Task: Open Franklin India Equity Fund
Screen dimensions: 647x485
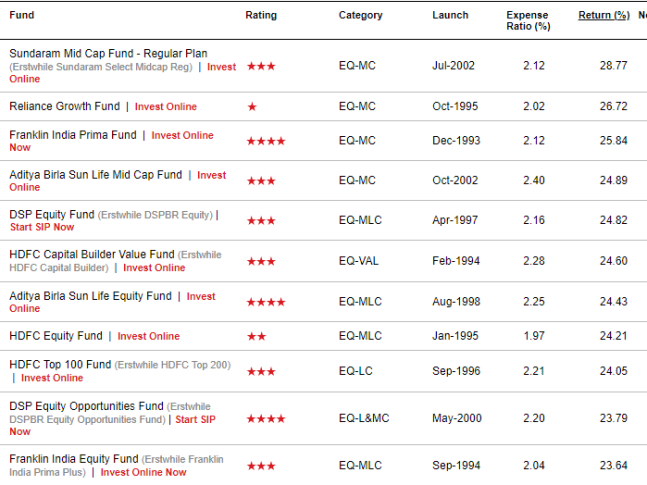Action: 74,459
